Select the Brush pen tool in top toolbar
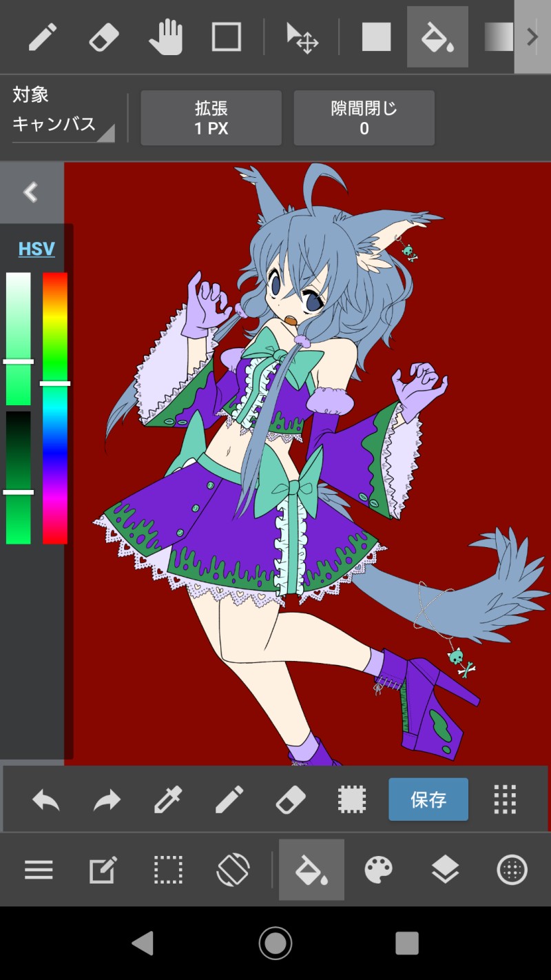 43,37
